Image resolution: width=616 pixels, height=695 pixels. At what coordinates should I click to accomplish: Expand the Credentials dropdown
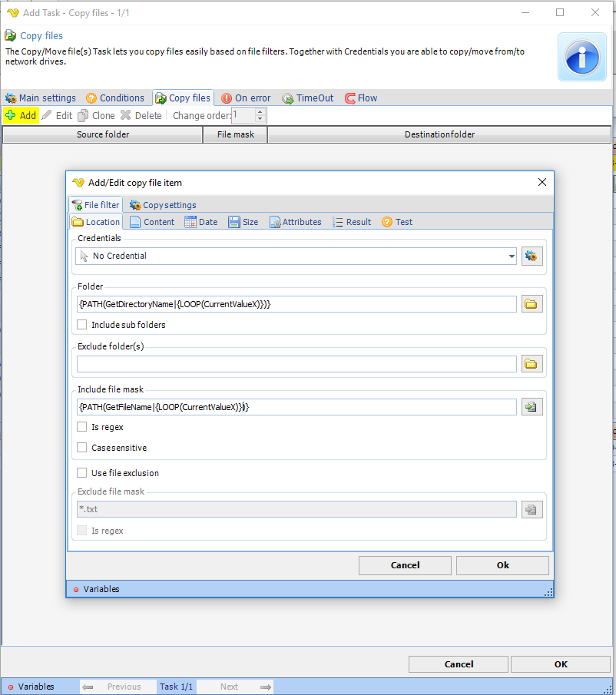click(512, 256)
